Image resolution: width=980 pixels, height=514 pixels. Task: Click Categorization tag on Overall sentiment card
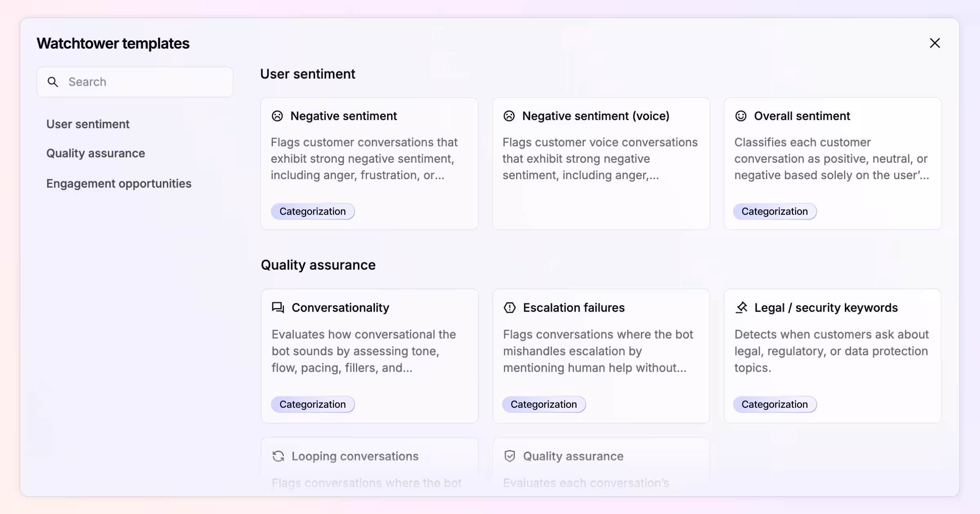coord(775,211)
